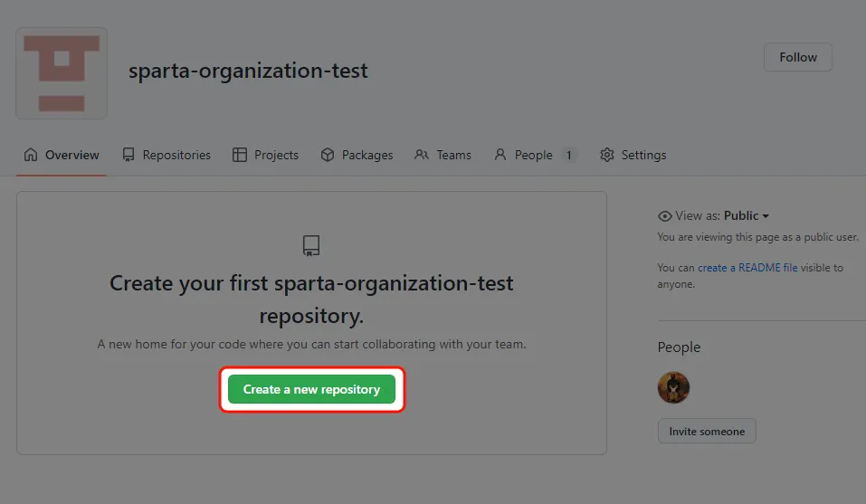Follow the create a README file link
Image resolution: width=866 pixels, height=504 pixels.
tap(747, 268)
